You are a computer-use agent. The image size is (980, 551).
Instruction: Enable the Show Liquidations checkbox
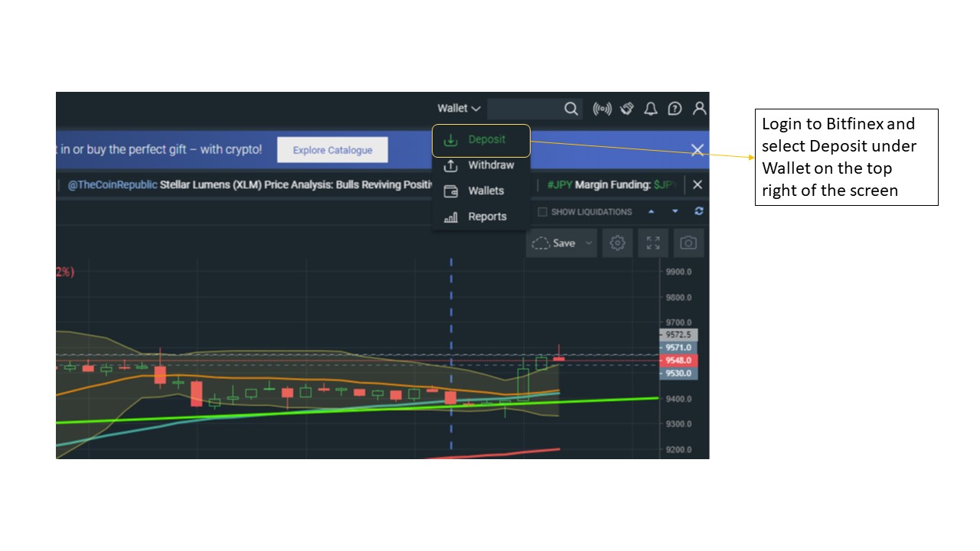(543, 212)
